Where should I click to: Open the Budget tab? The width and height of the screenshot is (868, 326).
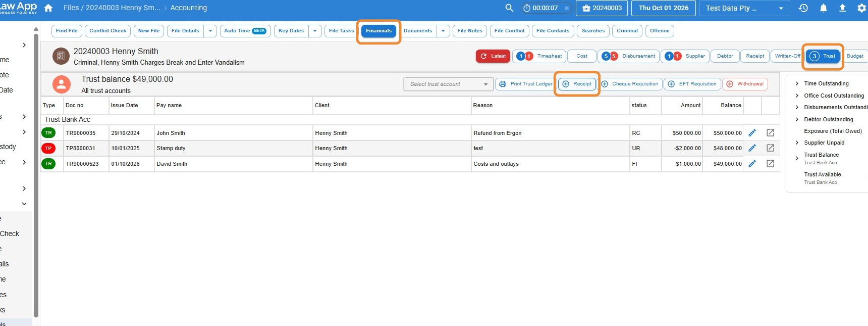point(855,56)
